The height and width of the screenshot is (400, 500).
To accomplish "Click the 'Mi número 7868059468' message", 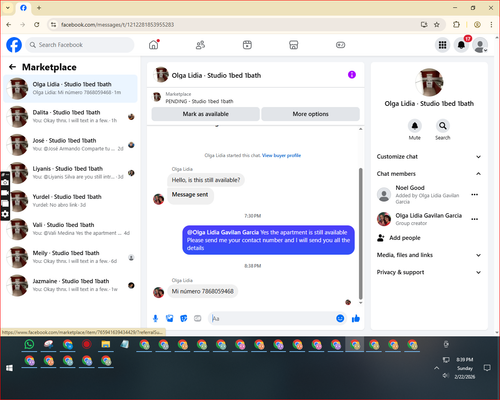I will (x=202, y=291).
